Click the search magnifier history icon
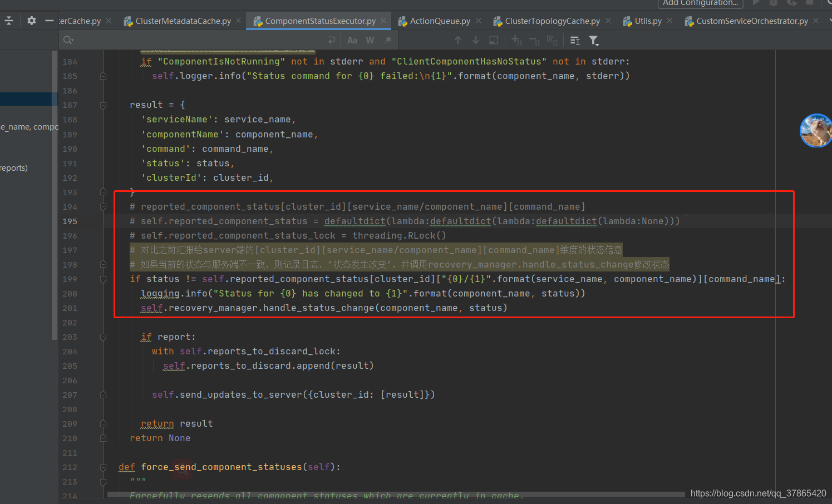The height and width of the screenshot is (504, 832). (68, 40)
